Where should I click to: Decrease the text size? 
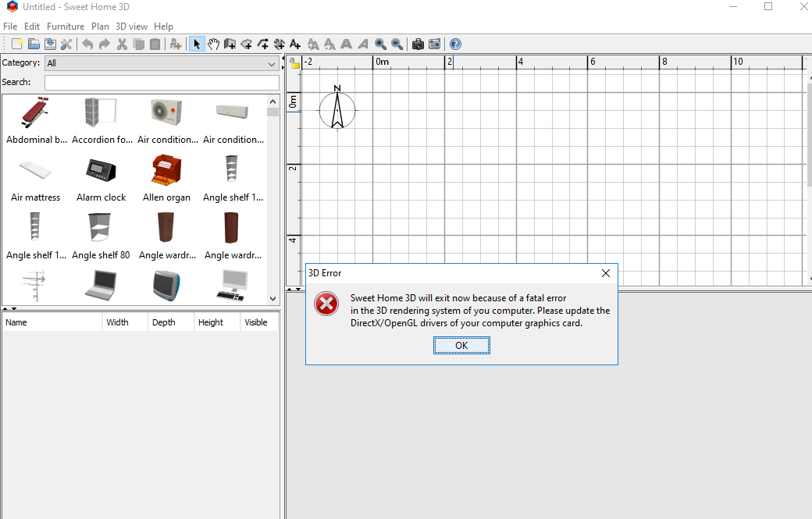coord(329,44)
